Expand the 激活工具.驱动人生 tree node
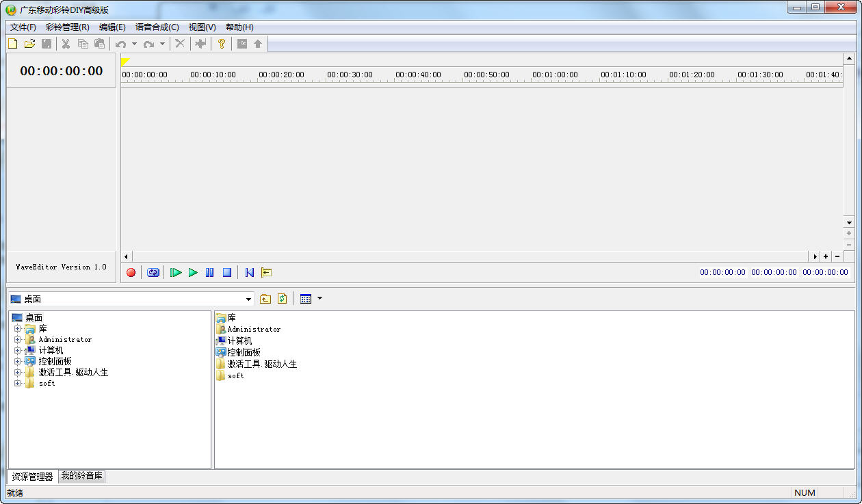 (x=17, y=373)
